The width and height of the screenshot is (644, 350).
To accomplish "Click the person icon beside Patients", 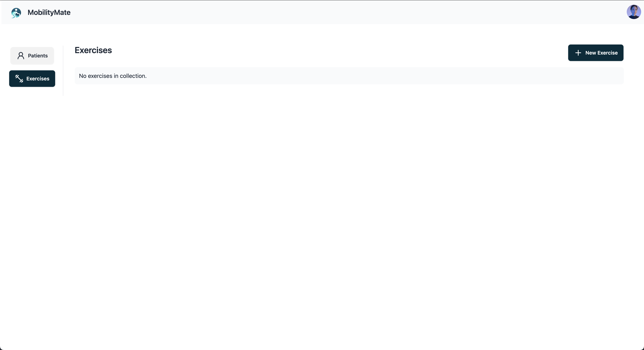I will (21, 56).
